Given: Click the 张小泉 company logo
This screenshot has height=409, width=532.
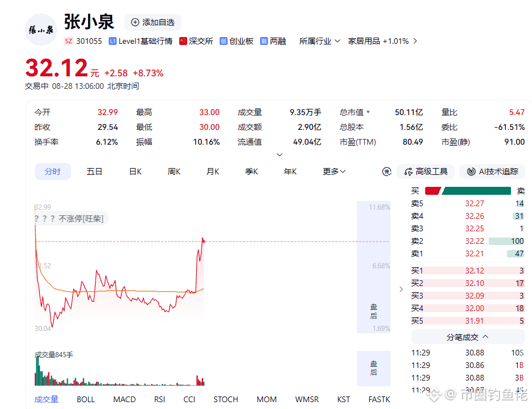Looking at the screenshot, I should (41, 30).
